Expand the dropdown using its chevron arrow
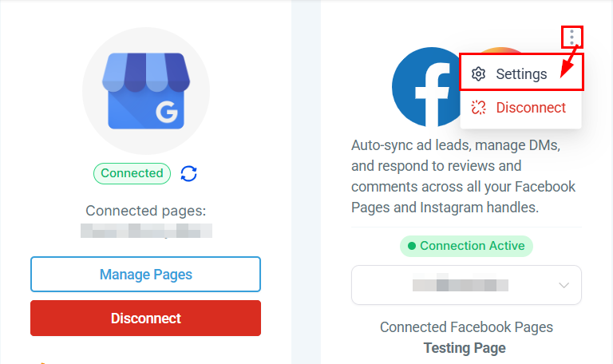613x364 pixels. 564,285
